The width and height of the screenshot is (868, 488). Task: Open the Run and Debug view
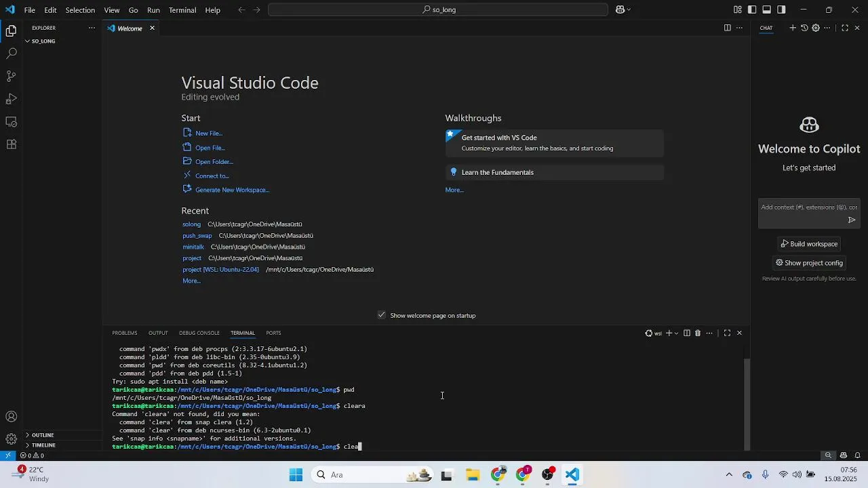11,99
